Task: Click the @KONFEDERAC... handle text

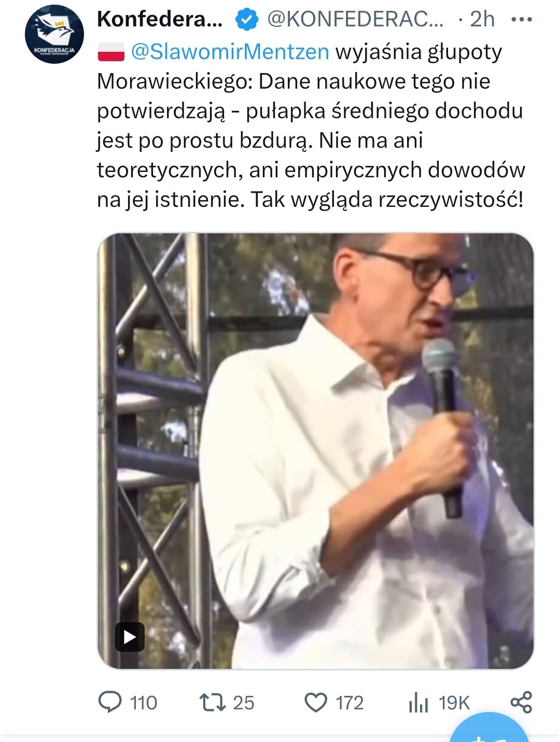Action: [x=355, y=20]
